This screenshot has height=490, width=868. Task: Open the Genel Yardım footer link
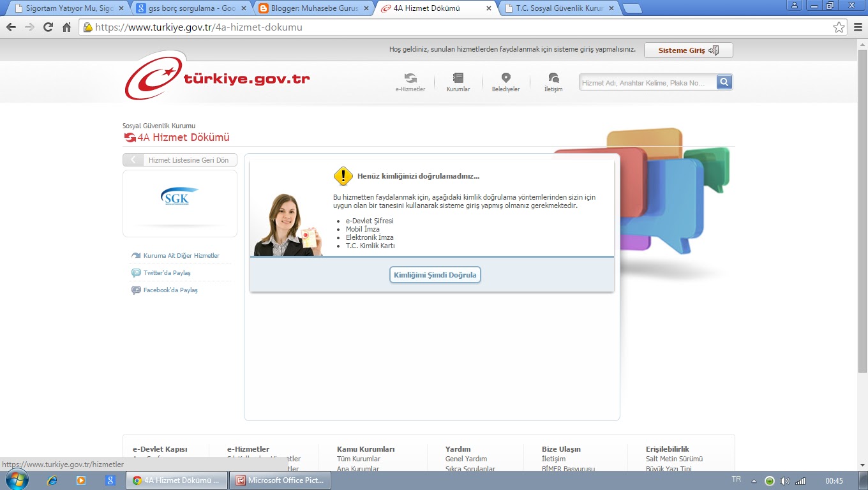click(x=466, y=459)
